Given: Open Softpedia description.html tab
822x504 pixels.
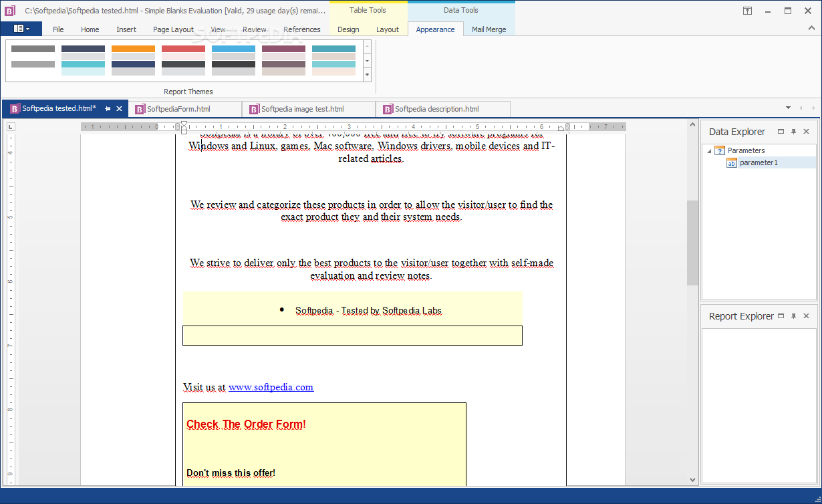Looking at the screenshot, I should click(436, 109).
